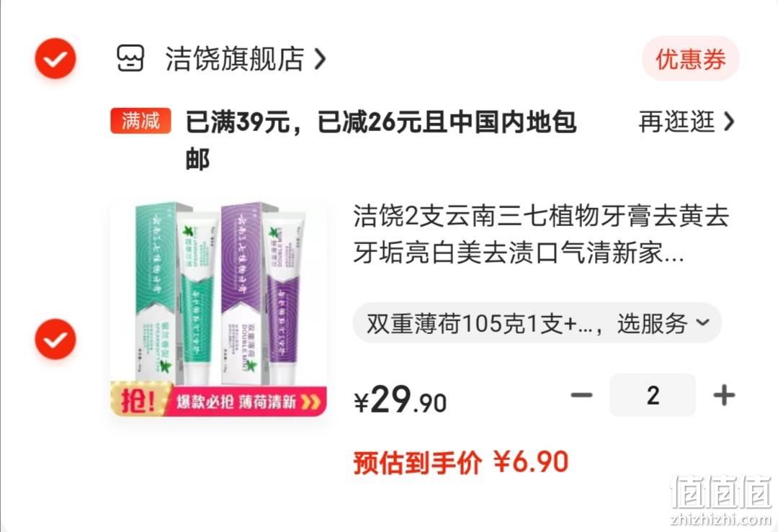This screenshot has height=532, width=778.
Task: Decrease quantity with the minus icon
Action: click(581, 395)
